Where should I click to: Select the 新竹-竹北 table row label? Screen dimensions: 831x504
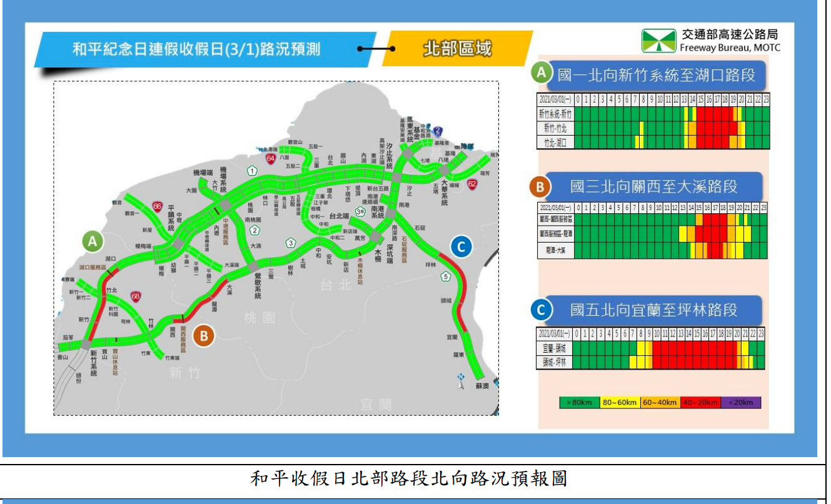point(555,128)
